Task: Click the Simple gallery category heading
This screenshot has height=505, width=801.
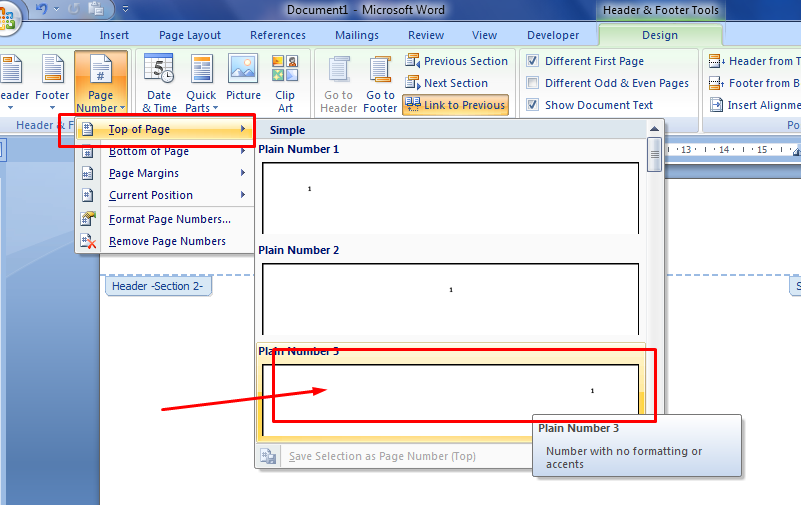Action: (x=288, y=130)
